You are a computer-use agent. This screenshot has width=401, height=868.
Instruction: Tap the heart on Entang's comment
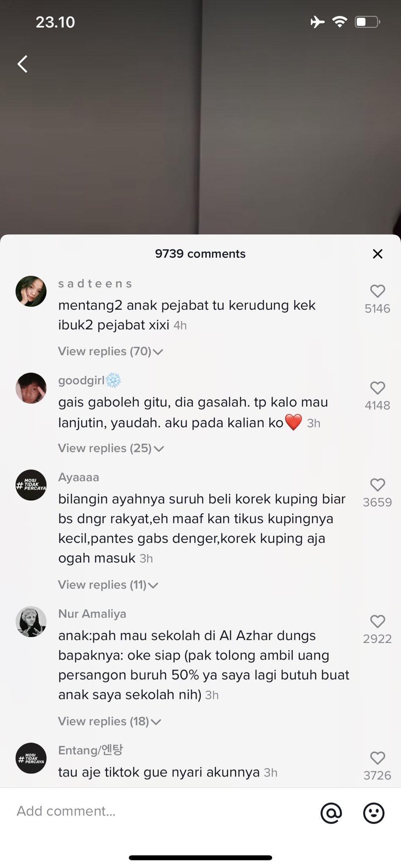click(377, 758)
